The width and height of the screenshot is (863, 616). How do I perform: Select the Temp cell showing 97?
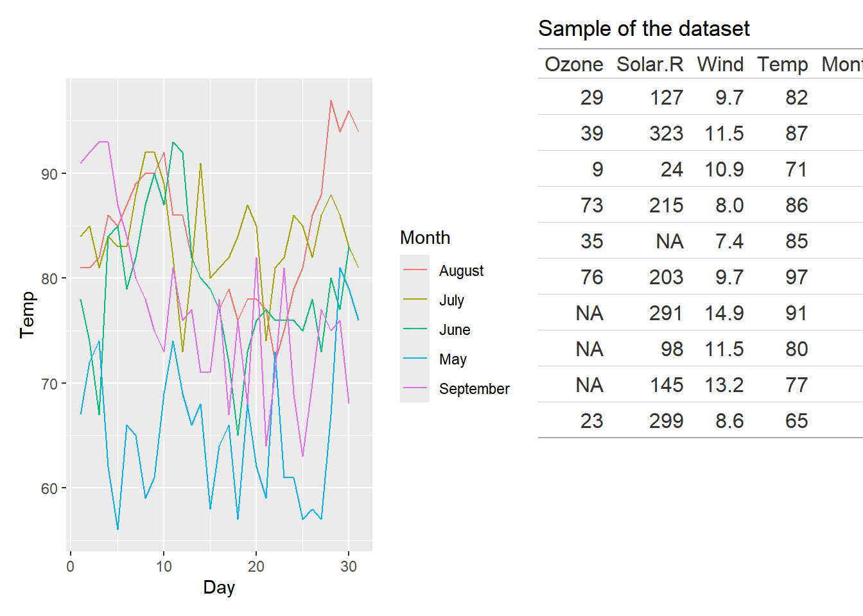796,277
